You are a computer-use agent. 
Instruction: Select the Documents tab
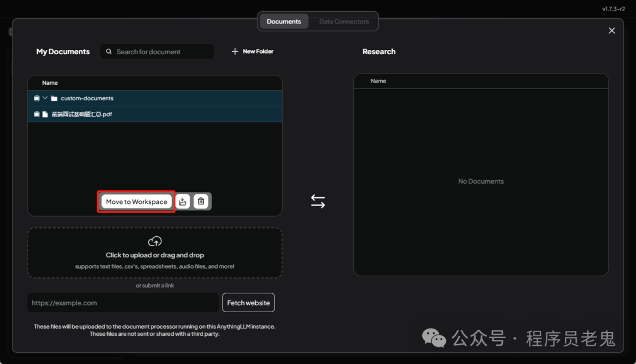pos(284,22)
